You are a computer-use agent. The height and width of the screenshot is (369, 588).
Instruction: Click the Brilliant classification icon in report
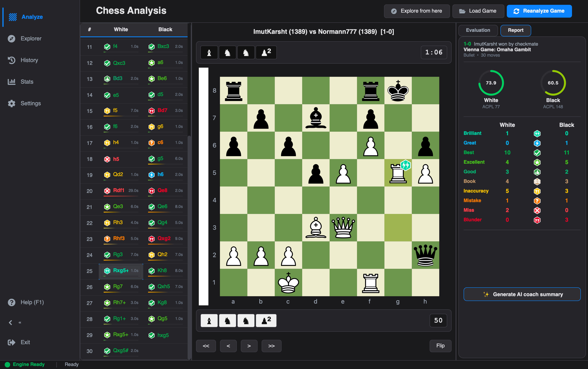coord(537,133)
